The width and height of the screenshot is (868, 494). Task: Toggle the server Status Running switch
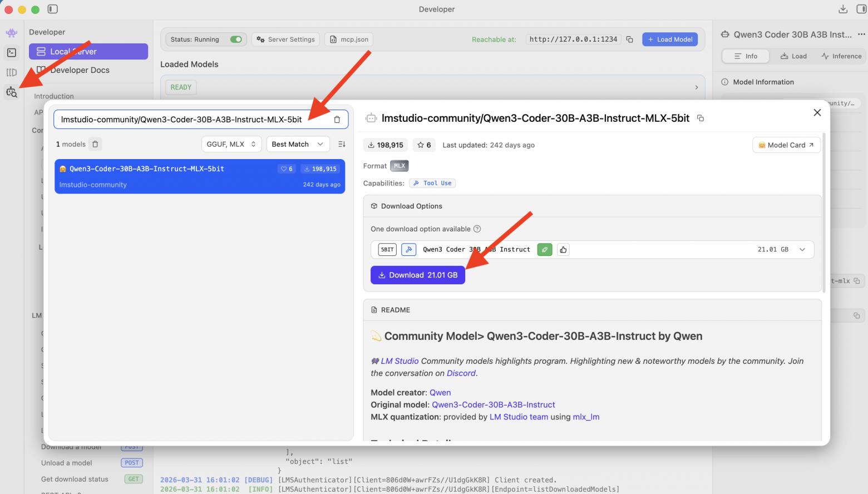[236, 39]
